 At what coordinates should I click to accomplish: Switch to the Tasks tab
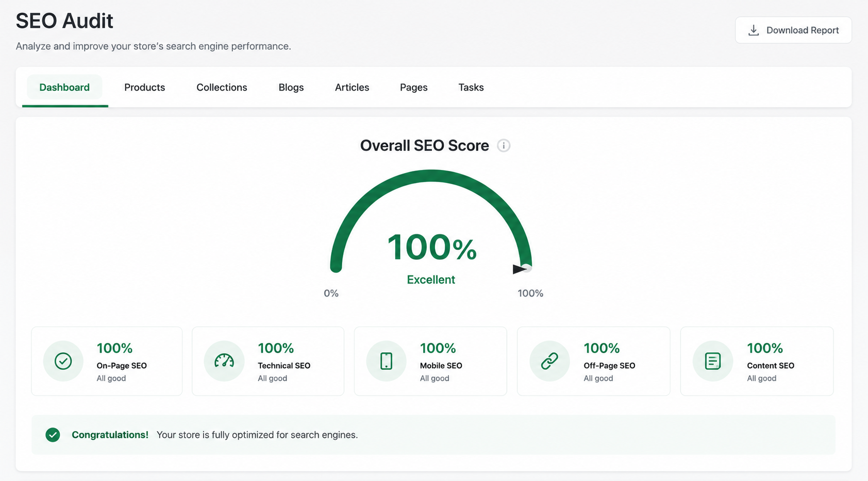[471, 88]
